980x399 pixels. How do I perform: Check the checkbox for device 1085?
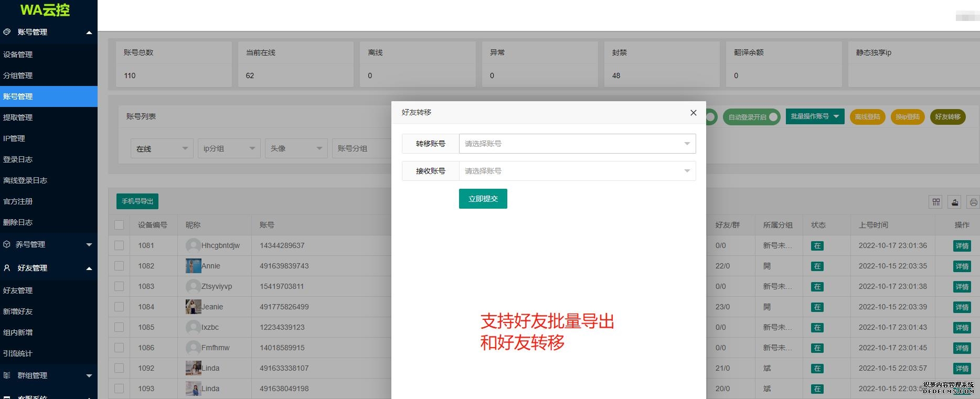coord(119,327)
